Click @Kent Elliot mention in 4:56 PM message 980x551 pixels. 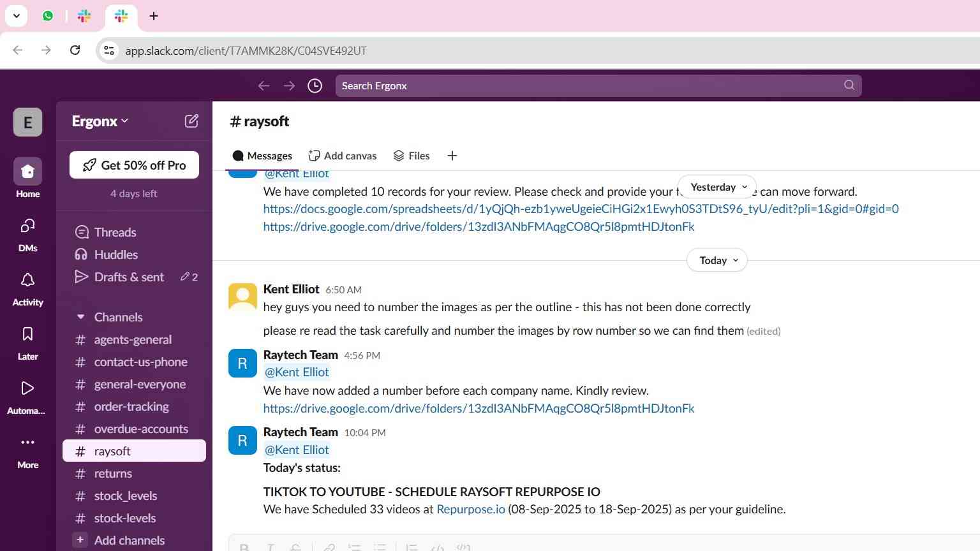[297, 372]
